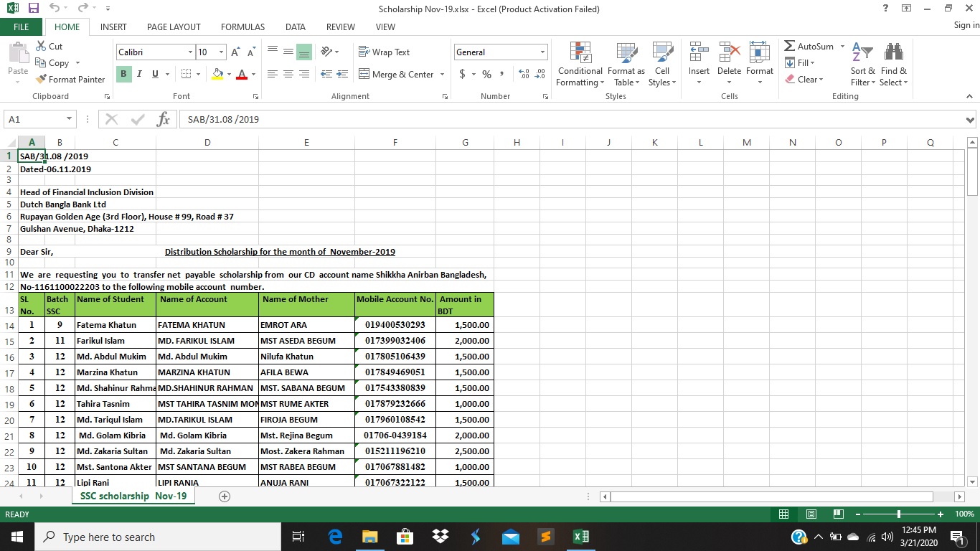Expand the font name dropdown showing Calibri
Viewport: 980px width, 551px height.
point(191,52)
